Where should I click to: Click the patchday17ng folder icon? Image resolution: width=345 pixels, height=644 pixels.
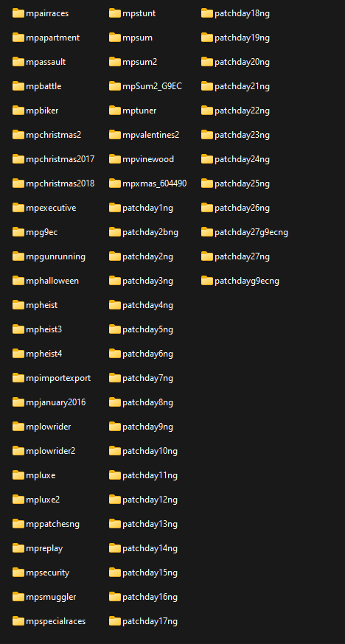(115, 621)
